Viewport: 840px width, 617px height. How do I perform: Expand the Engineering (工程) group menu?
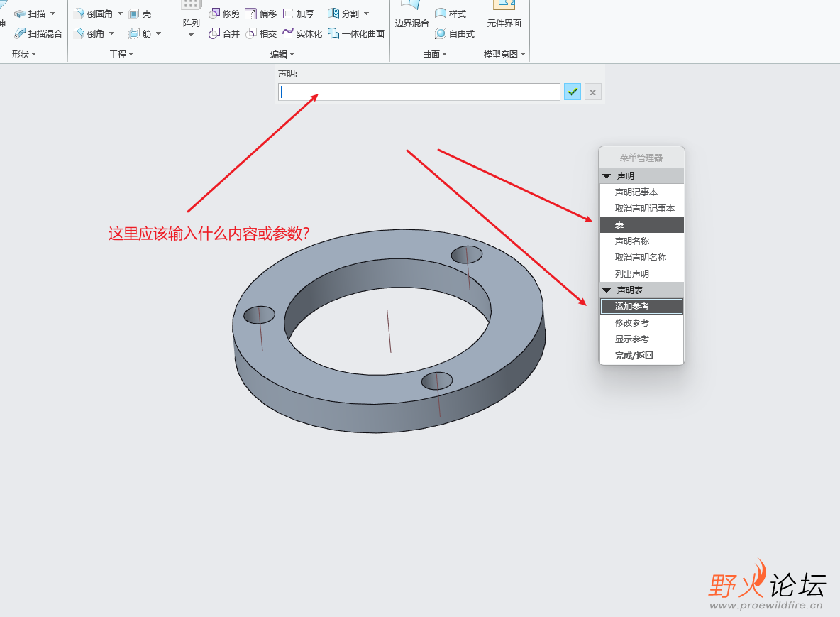click(x=121, y=54)
